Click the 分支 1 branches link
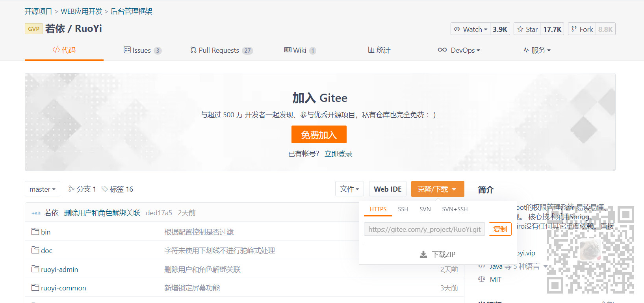The image size is (644, 303). point(82,189)
